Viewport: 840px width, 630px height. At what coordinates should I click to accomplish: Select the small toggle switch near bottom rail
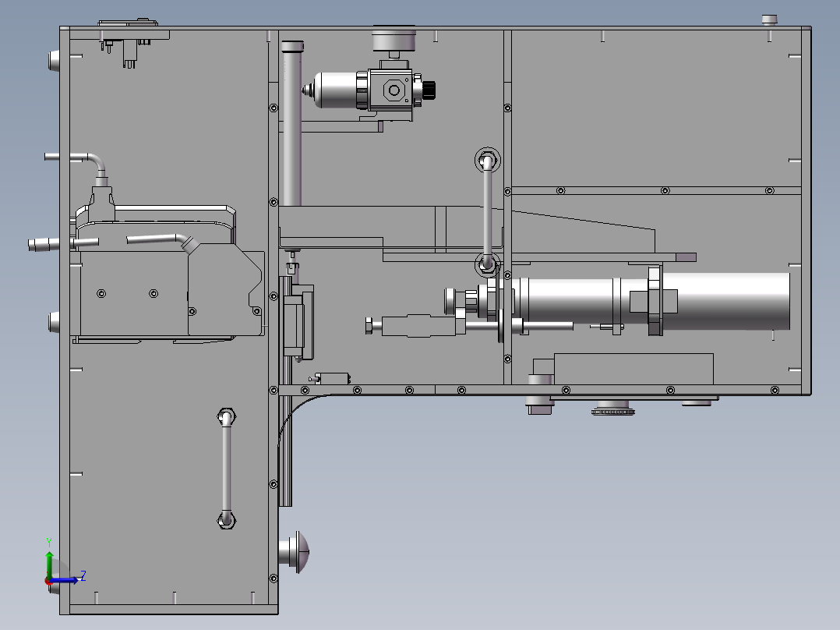330,378
